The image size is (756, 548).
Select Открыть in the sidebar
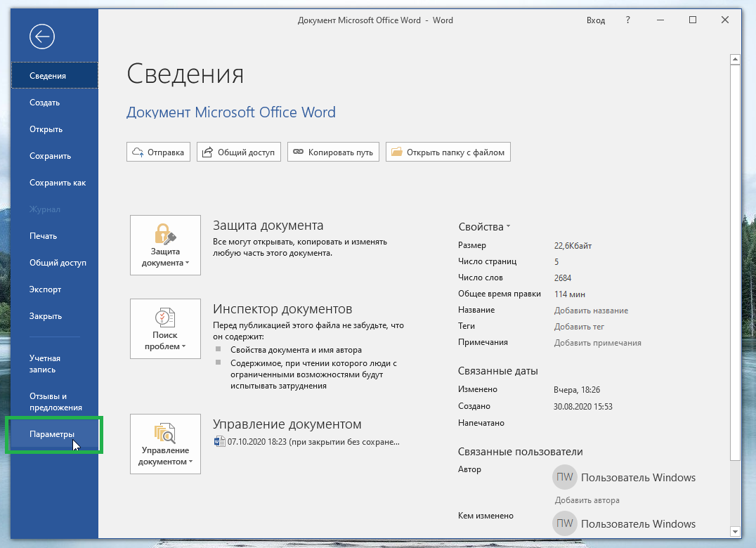pyautogui.click(x=55, y=129)
